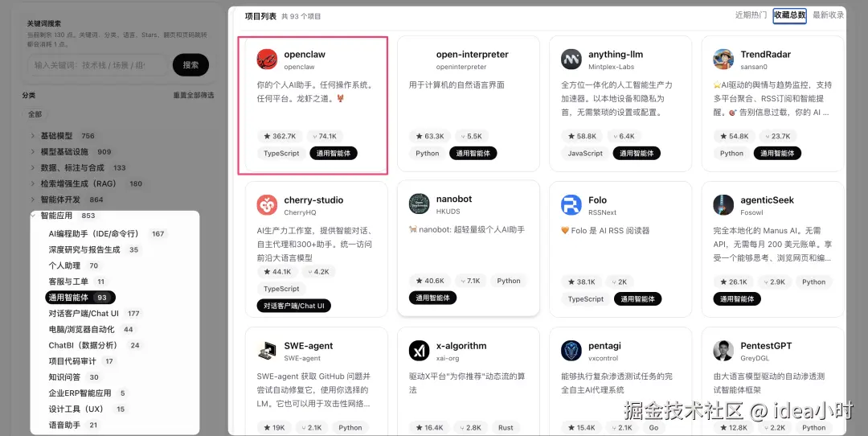Click Folo's 38.1K star badge
The width and height of the screenshot is (868, 436).
(582, 282)
